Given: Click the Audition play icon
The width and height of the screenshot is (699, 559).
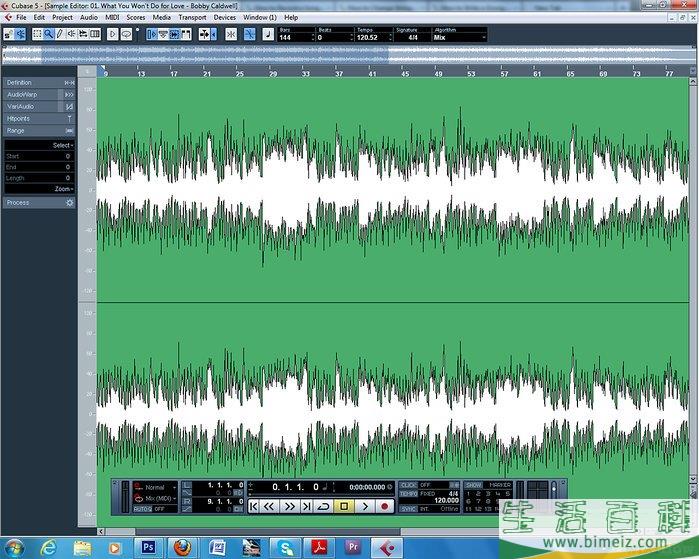Looking at the screenshot, I should tap(112, 34).
